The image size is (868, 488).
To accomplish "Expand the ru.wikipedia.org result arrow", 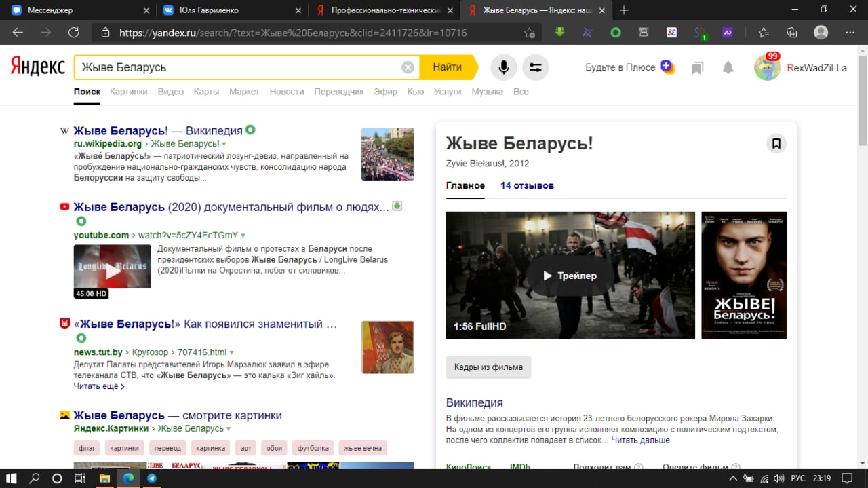I will (224, 144).
